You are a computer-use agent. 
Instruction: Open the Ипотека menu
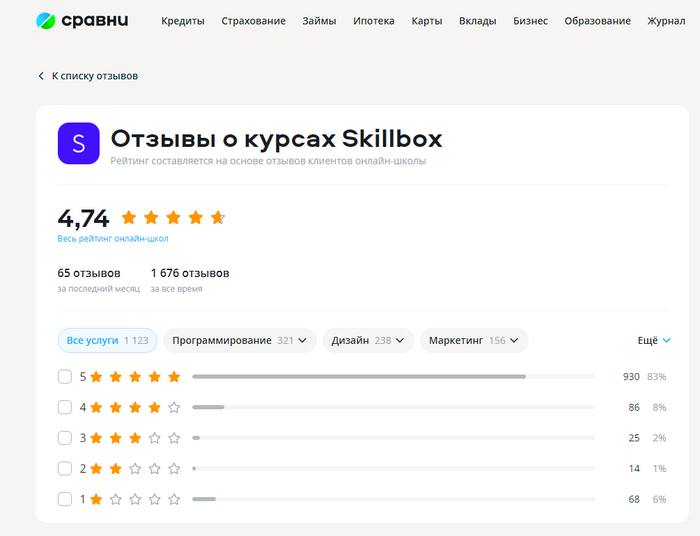[x=374, y=21]
